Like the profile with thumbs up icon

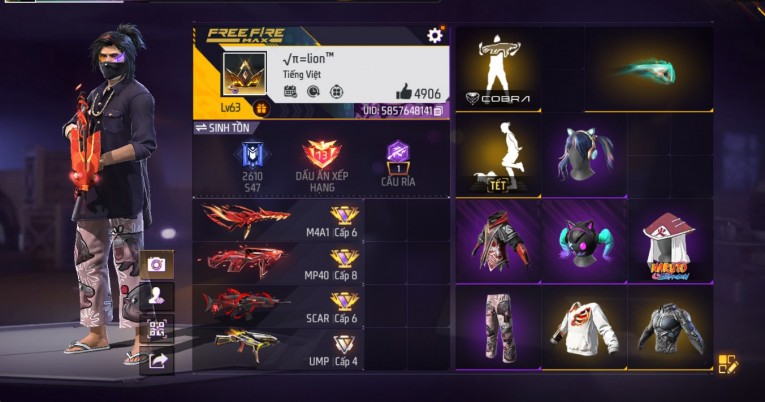404,91
